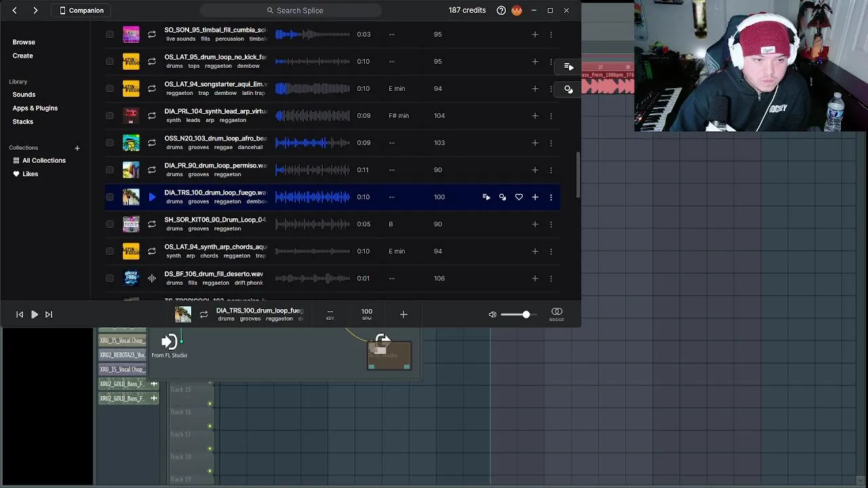Click the one-shot waveform icon on DS_BF_106_drum_fill row
Viewport: 868px width, 488px height.
[152, 278]
